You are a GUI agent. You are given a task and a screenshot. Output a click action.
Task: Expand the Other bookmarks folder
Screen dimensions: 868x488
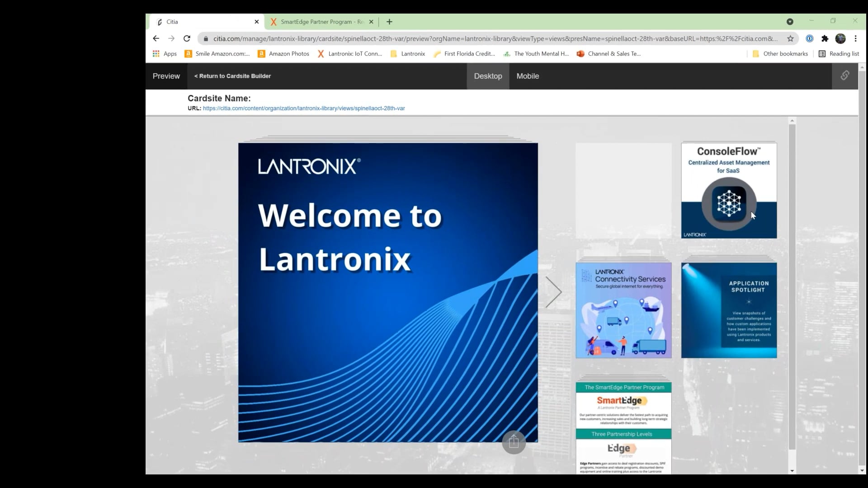coord(780,53)
